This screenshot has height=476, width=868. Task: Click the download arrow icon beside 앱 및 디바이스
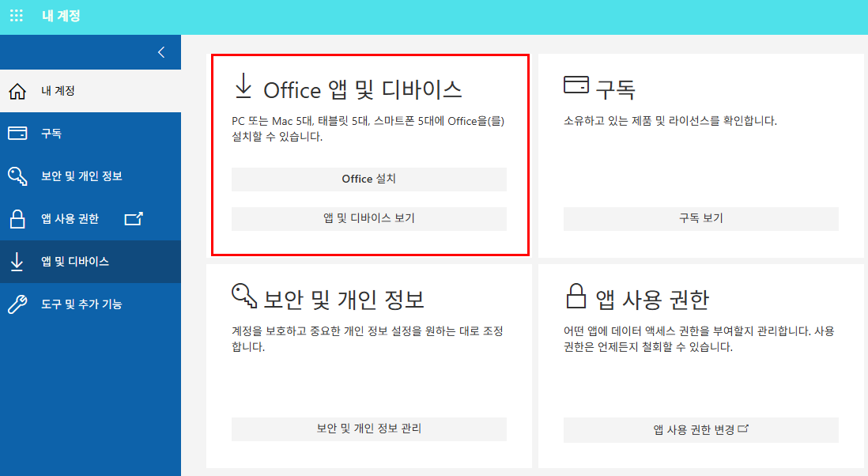[17, 261]
